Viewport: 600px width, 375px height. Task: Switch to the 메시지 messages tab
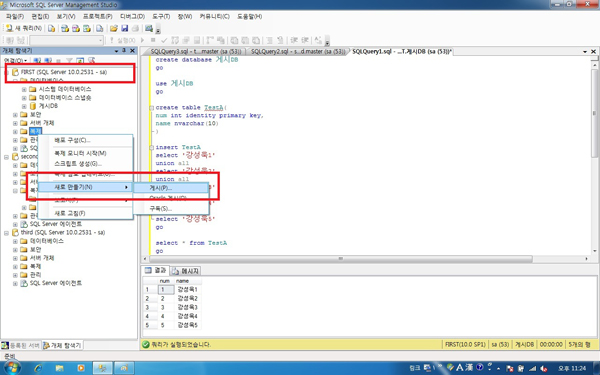(x=185, y=271)
